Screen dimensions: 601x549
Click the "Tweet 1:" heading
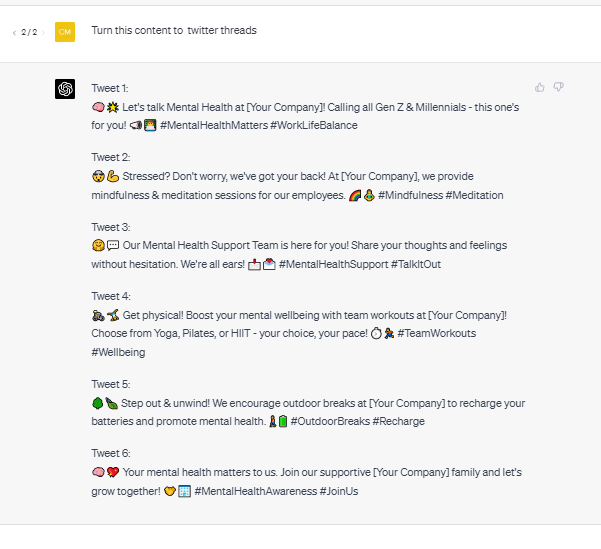point(110,88)
